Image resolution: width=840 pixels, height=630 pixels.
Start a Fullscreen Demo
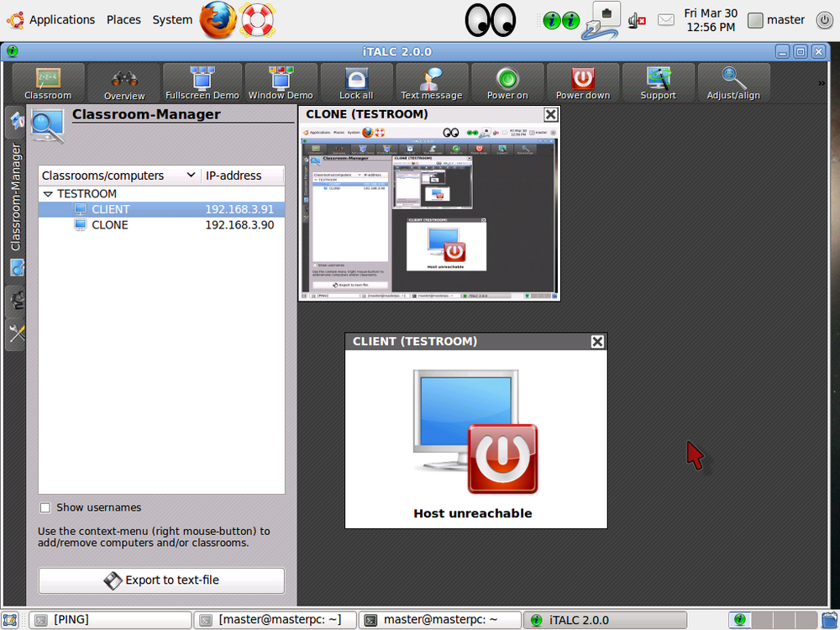(x=202, y=83)
